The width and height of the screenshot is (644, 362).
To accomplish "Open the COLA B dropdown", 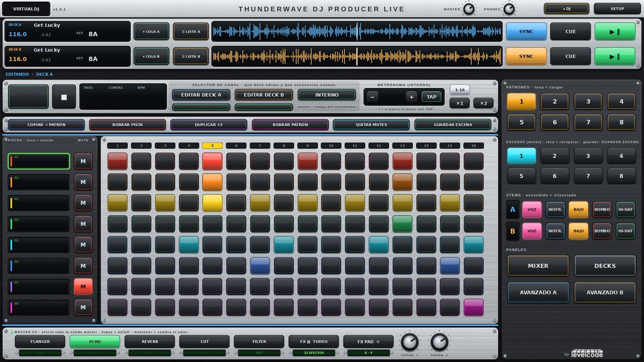I will pyautogui.click(x=151, y=56).
